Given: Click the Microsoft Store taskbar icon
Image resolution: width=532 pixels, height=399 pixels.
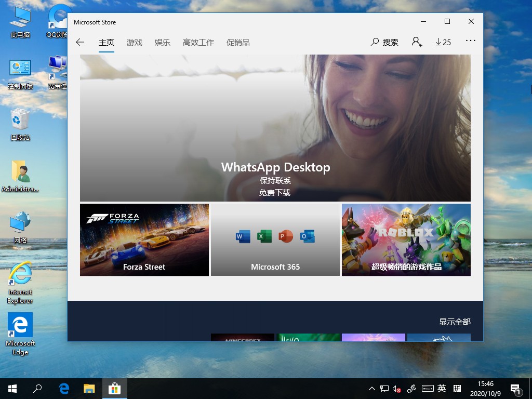Looking at the screenshot, I should (114, 388).
